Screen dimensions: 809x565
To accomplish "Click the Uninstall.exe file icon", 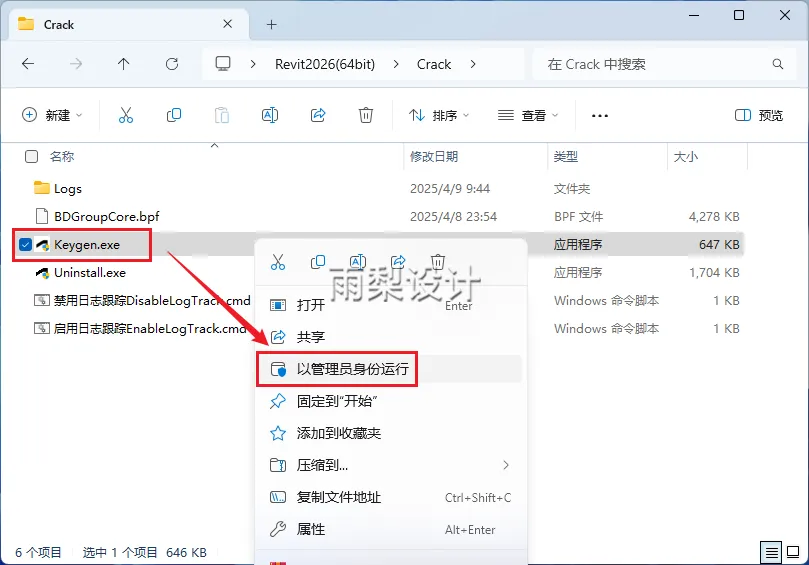I will click(42, 272).
